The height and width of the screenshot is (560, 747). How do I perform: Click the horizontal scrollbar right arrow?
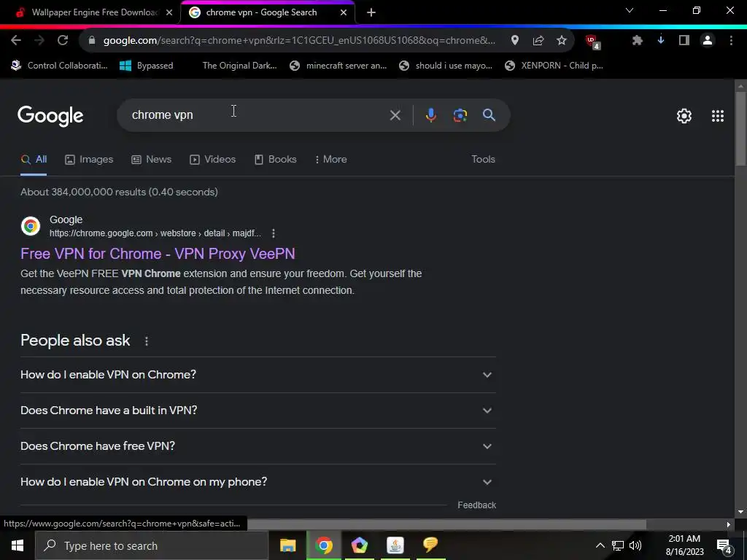pyautogui.click(x=729, y=524)
